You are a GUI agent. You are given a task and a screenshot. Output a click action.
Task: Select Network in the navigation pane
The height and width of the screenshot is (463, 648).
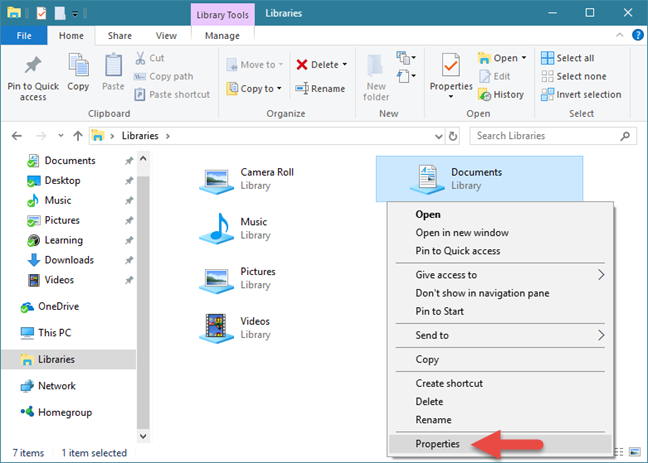pos(48,386)
